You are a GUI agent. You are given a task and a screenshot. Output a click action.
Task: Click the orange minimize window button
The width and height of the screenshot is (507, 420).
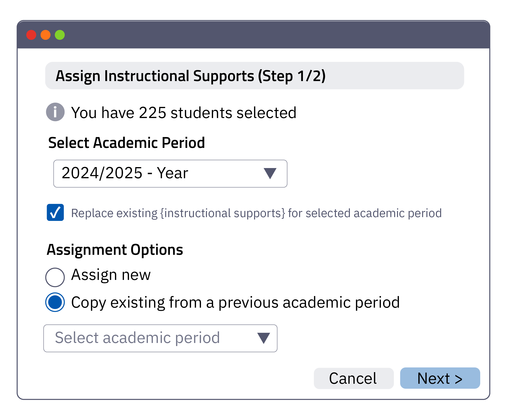point(45,35)
